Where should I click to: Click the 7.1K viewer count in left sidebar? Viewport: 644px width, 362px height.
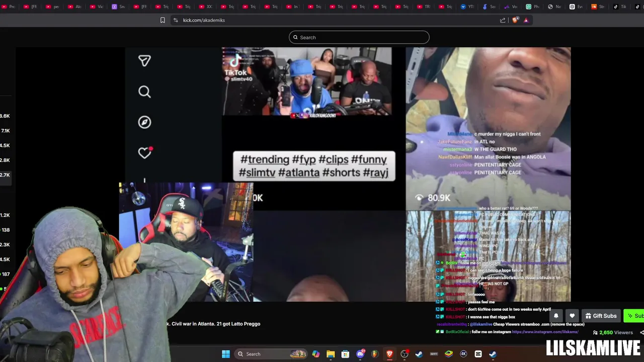coord(6,131)
